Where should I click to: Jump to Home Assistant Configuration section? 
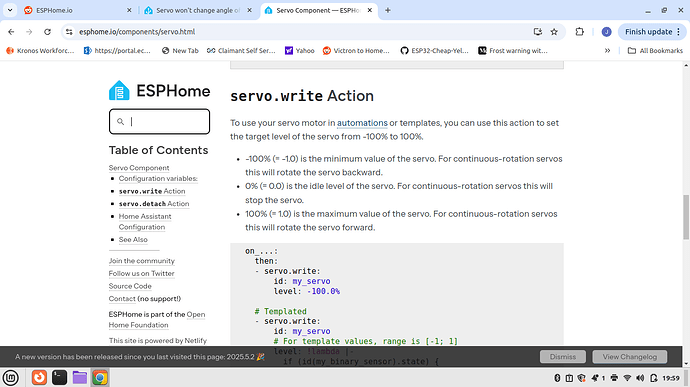pos(145,221)
